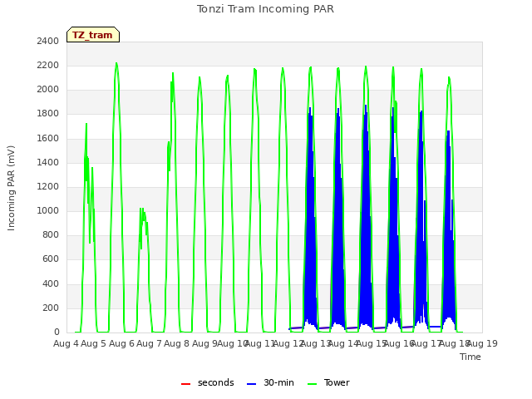Click the red 'seconds' legend swatch

coord(185,384)
